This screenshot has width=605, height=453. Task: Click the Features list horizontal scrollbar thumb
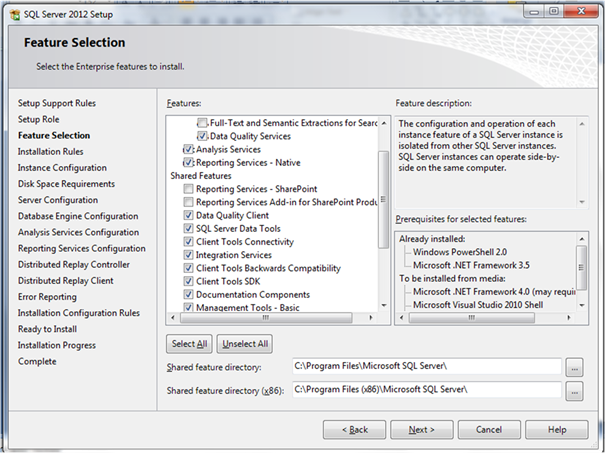click(x=266, y=318)
